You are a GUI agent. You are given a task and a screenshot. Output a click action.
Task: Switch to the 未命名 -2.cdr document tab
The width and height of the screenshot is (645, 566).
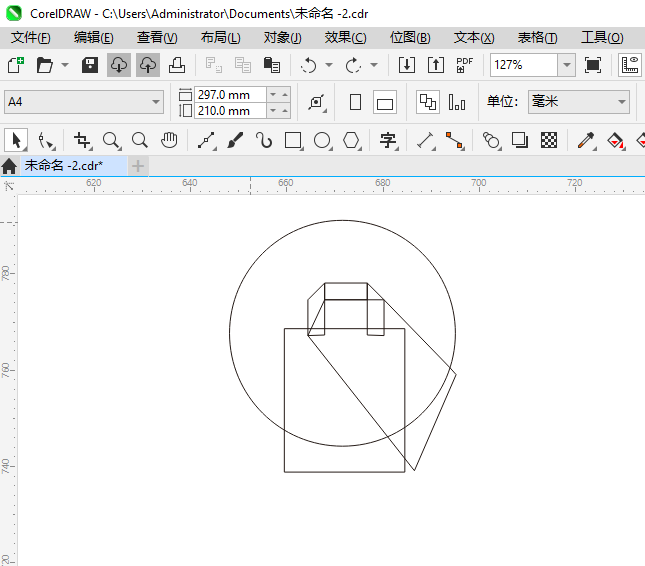64,165
